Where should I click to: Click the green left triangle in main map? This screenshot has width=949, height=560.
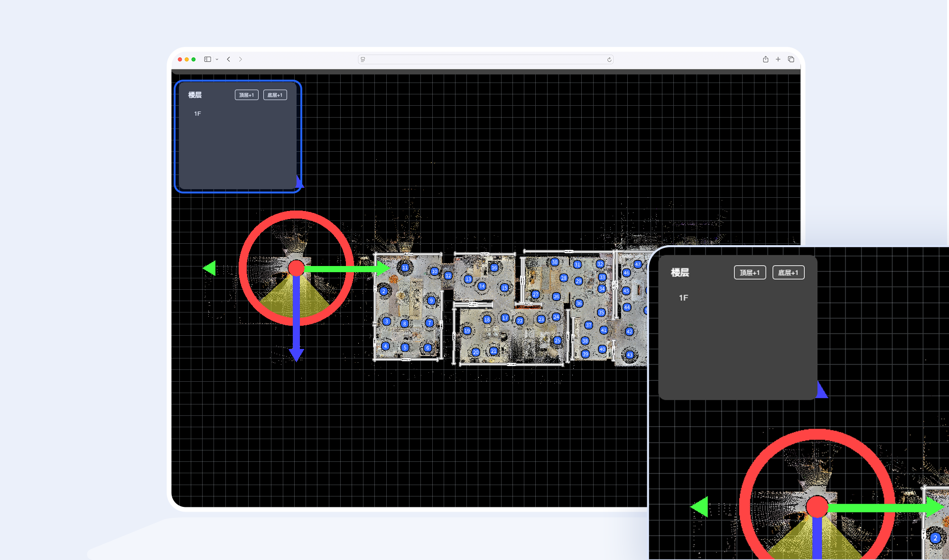[x=209, y=268]
